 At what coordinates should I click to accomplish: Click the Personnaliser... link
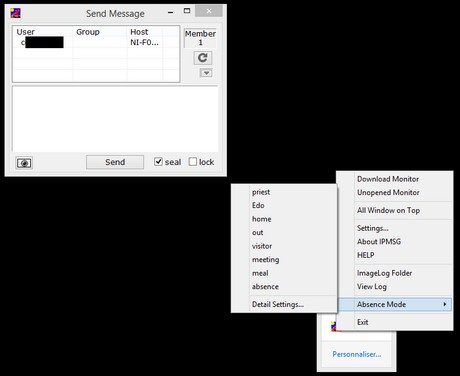pos(357,354)
